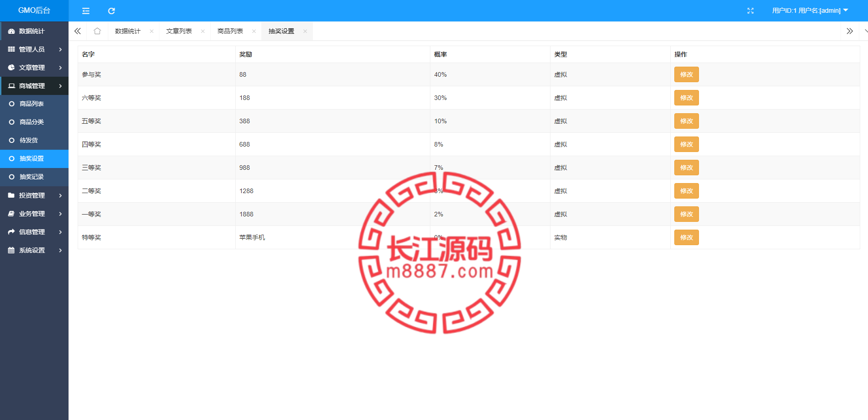The width and height of the screenshot is (868, 420).
Task: Close the 抽奖设置 tab
Action: (305, 31)
